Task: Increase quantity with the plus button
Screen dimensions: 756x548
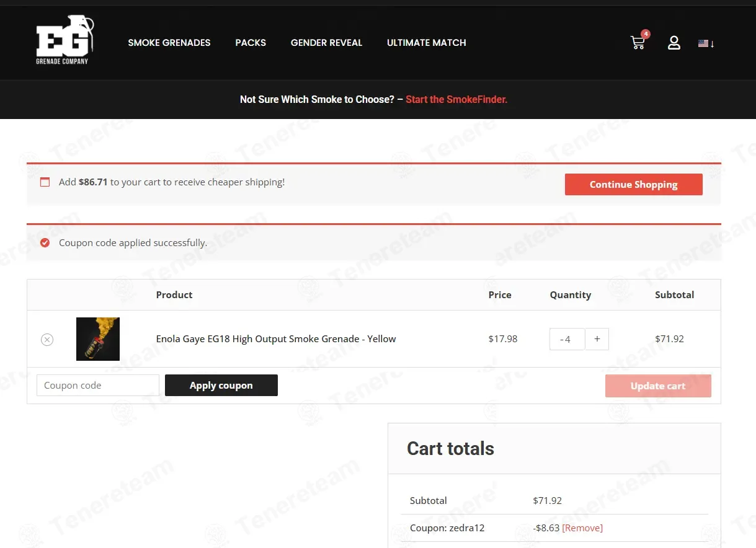Action: [x=597, y=339]
